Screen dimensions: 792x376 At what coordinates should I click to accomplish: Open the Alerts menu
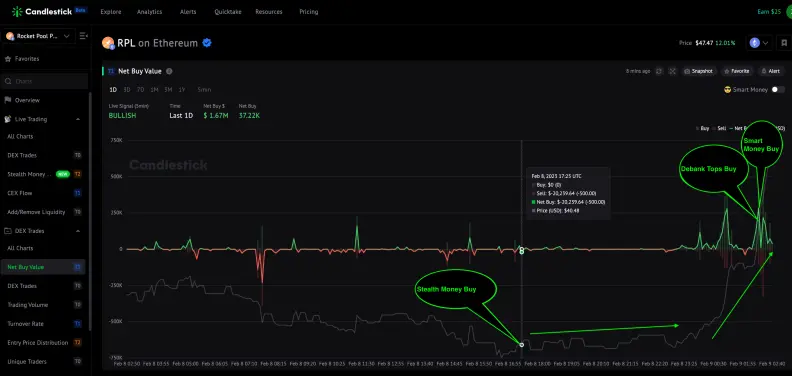(188, 12)
